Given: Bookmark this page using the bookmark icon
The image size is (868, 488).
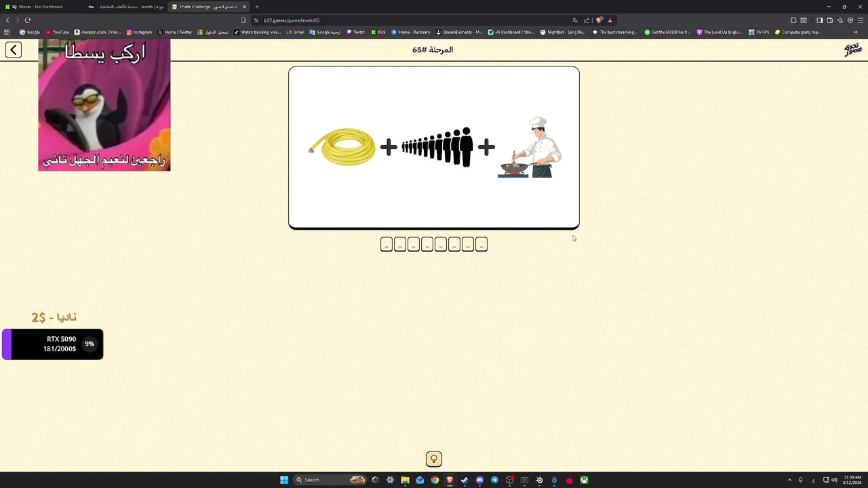Looking at the screenshot, I should pyautogui.click(x=243, y=20).
